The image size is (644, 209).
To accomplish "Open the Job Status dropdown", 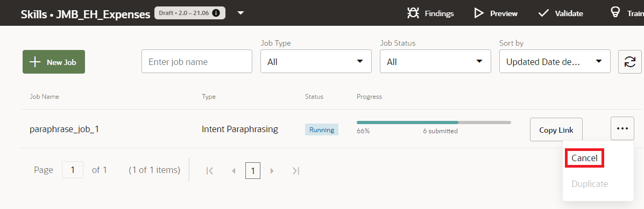I will point(435,61).
